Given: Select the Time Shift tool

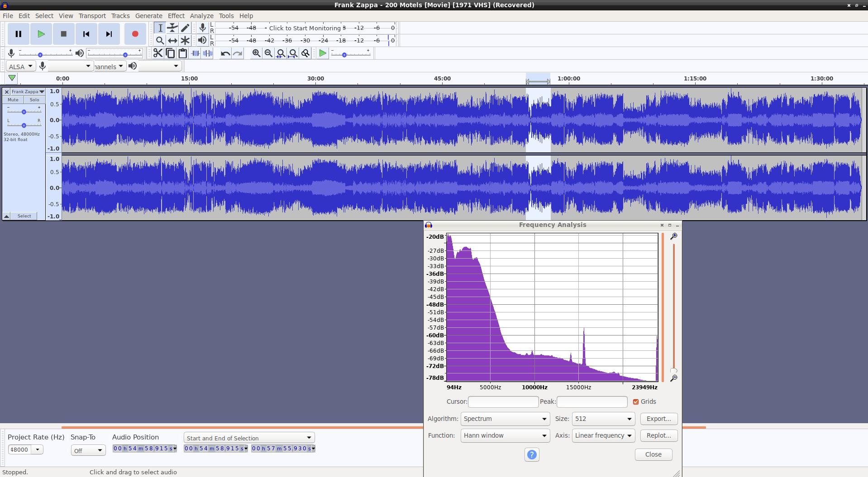Looking at the screenshot, I should click(x=172, y=40).
